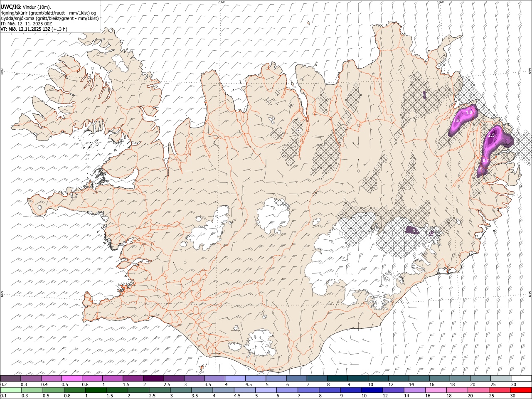The height and width of the screenshot is (399, 532).
Task: Click the 20W longitude label at top edge
Action: pyautogui.click(x=221, y=2)
